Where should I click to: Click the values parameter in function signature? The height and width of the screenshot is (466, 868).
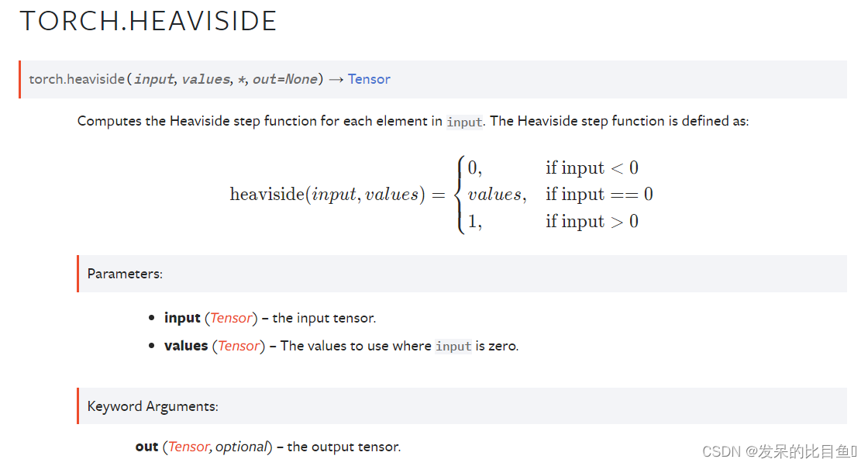tap(205, 79)
